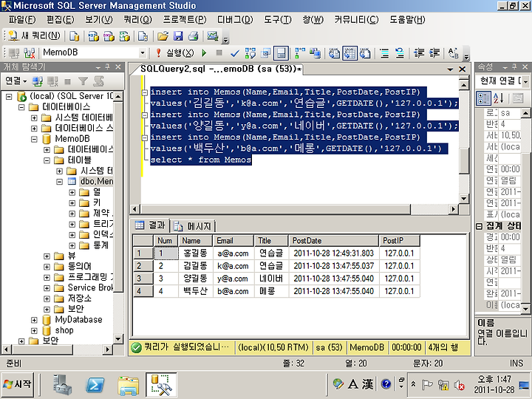This screenshot has width=532, height=399.
Task: Click the Comment out selected lines icon
Action: (384, 53)
